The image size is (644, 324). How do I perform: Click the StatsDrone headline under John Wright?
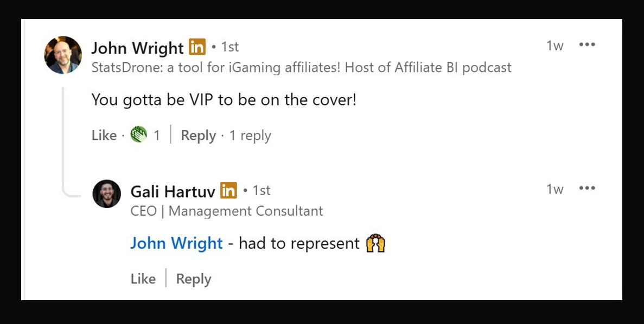click(302, 67)
